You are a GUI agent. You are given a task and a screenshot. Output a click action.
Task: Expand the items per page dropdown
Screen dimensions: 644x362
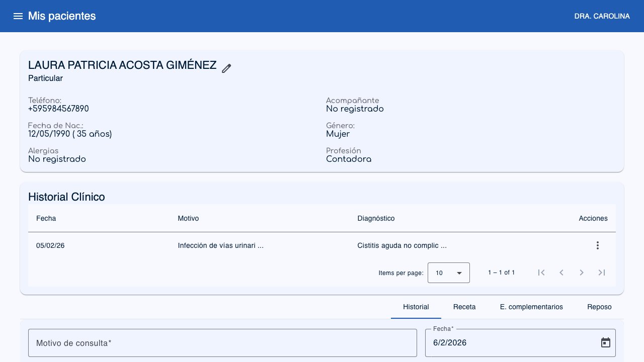(x=448, y=273)
